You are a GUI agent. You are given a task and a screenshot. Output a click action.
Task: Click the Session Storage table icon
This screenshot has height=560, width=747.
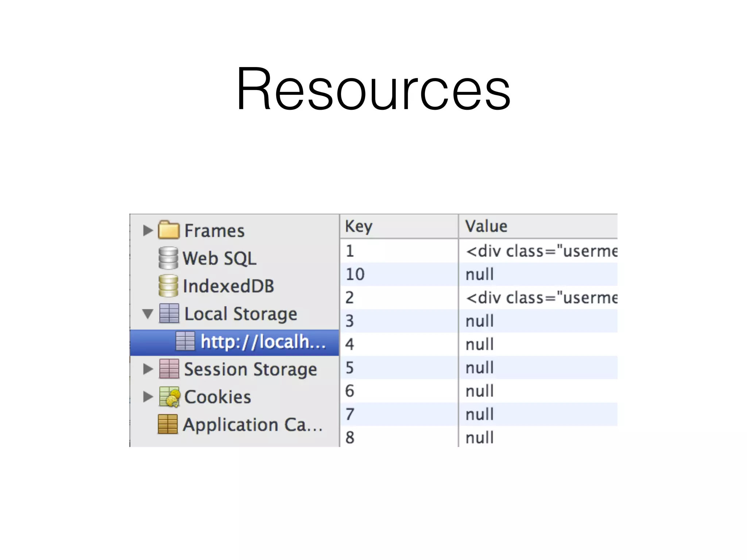[169, 369]
